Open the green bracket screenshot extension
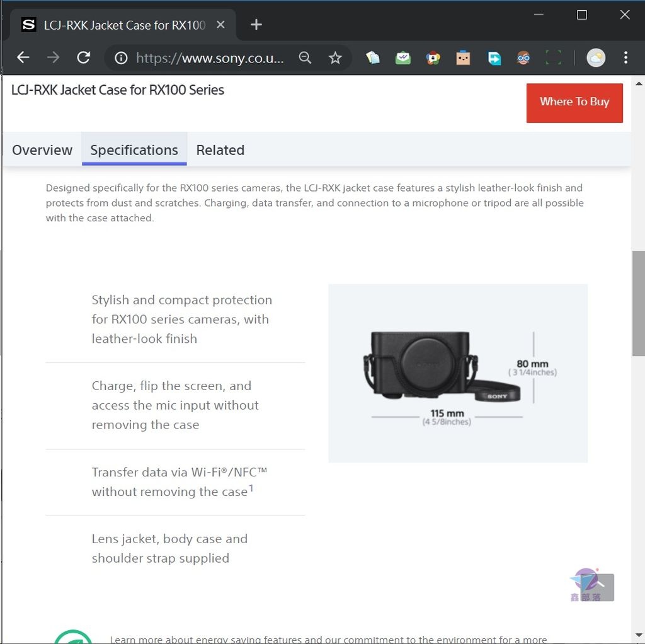The width and height of the screenshot is (645, 644). coord(553,58)
